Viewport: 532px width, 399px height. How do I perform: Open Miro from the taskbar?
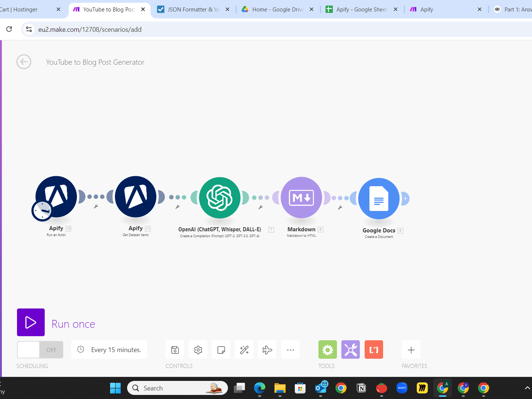click(422, 388)
